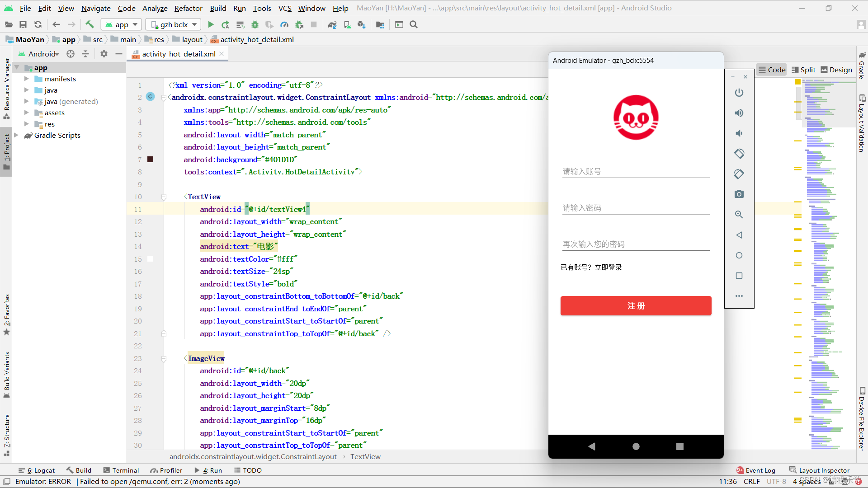
Task: Expand the manifests folder in project tree
Action: tap(27, 79)
